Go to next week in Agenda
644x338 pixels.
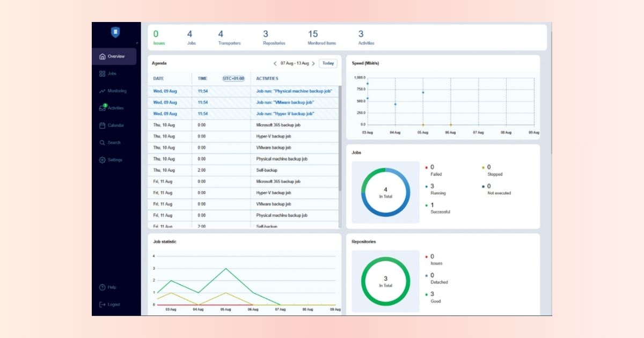tap(313, 63)
